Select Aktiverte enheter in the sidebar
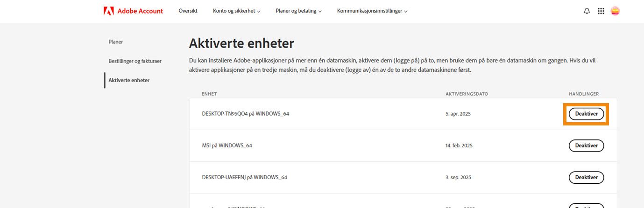644x208 pixels. (129, 80)
